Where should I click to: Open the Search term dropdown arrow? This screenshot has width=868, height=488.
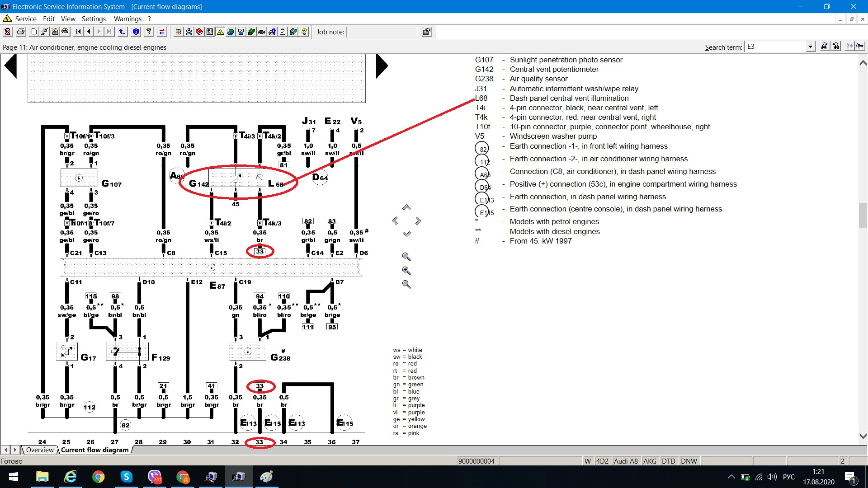[810, 47]
